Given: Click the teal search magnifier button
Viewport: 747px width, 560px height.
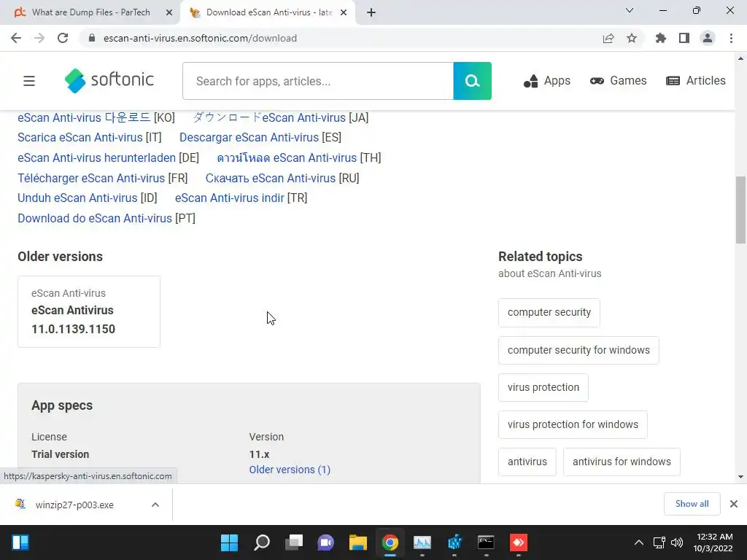Looking at the screenshot, I should click(x=472, y=81).
